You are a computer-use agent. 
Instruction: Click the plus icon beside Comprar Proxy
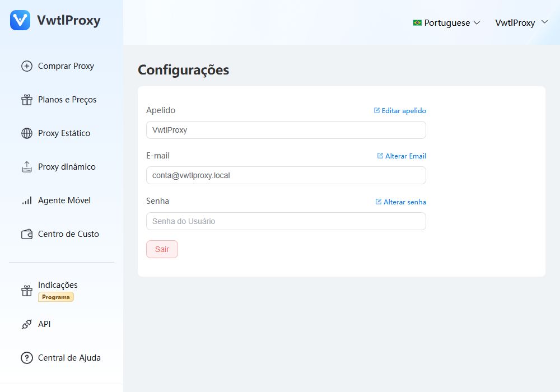(27, 66)
